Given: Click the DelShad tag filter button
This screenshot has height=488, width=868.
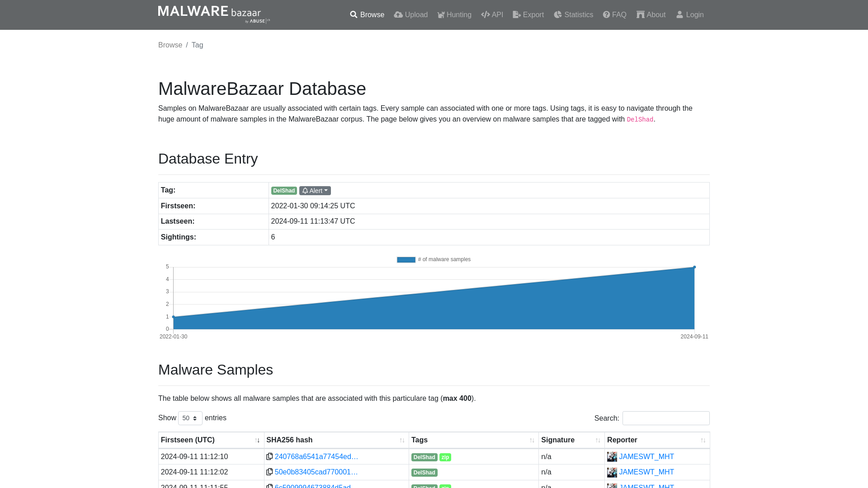Looking at the screenshot, I should [x=284, y=191].
